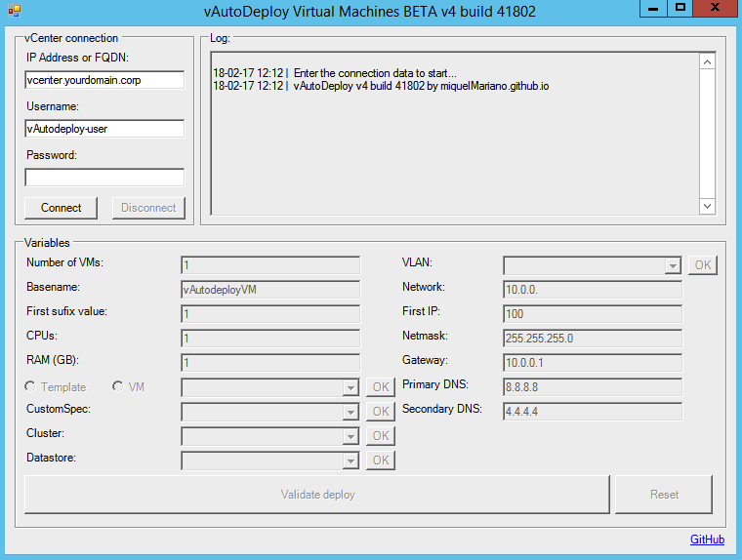742x560 pixels.
Task: Click the Connect button
Action: (62, 208)
